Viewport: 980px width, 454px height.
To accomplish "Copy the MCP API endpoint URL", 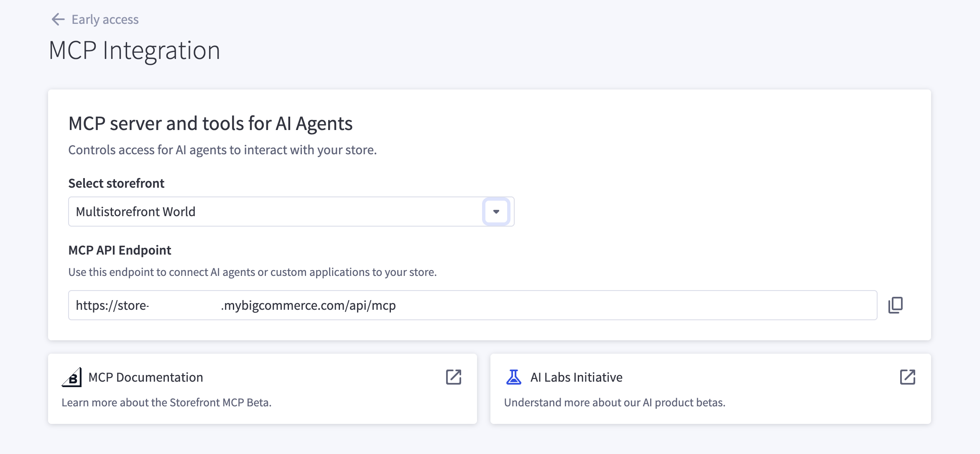I will click(x=896, y=305).
